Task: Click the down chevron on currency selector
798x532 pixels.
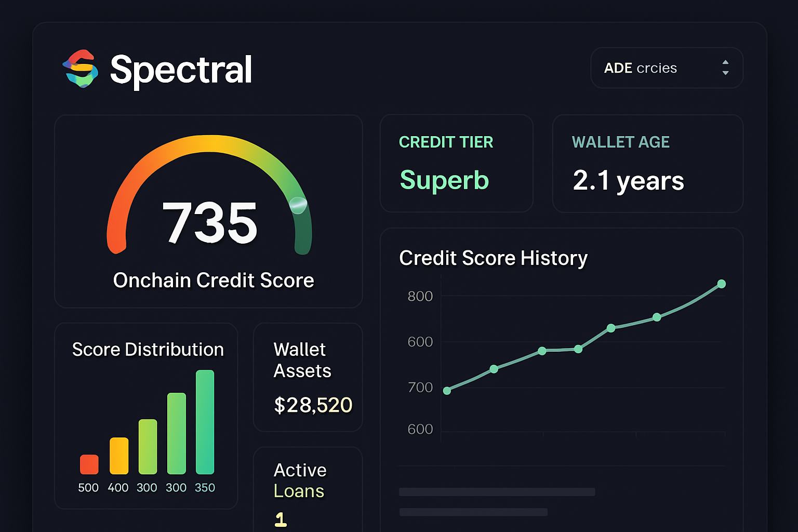Action: tap(726, 73)
